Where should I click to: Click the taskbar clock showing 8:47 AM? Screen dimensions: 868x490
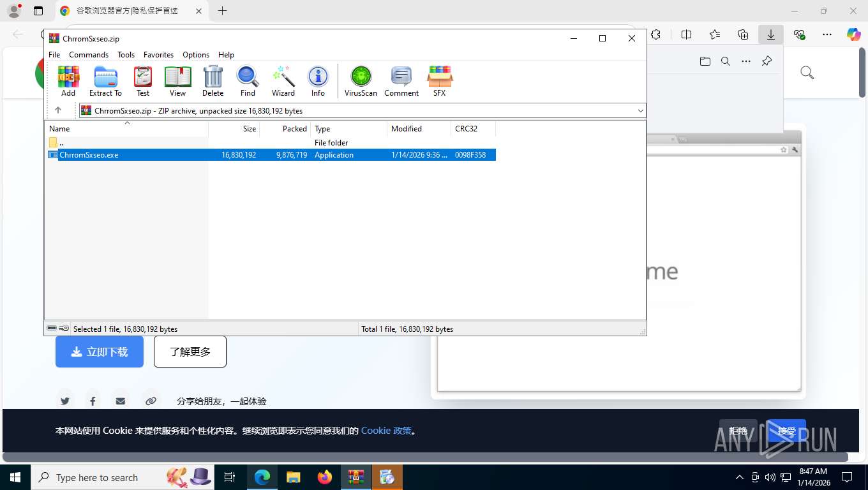point(813,477)
